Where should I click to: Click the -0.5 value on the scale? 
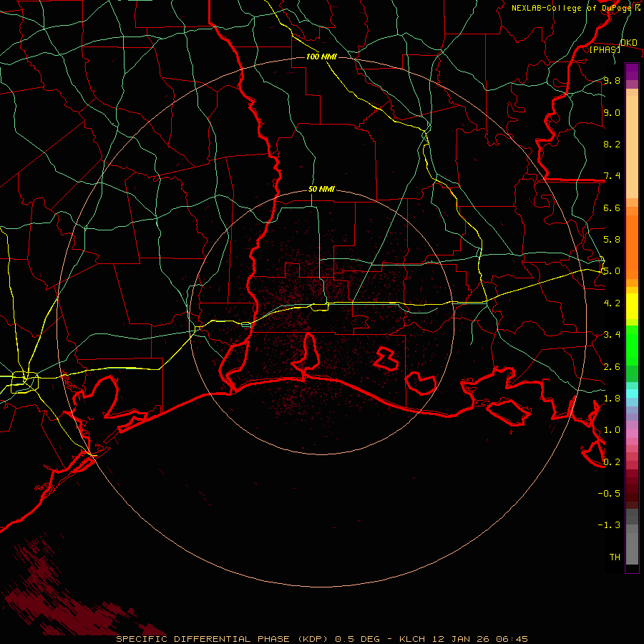pos(609,494)
